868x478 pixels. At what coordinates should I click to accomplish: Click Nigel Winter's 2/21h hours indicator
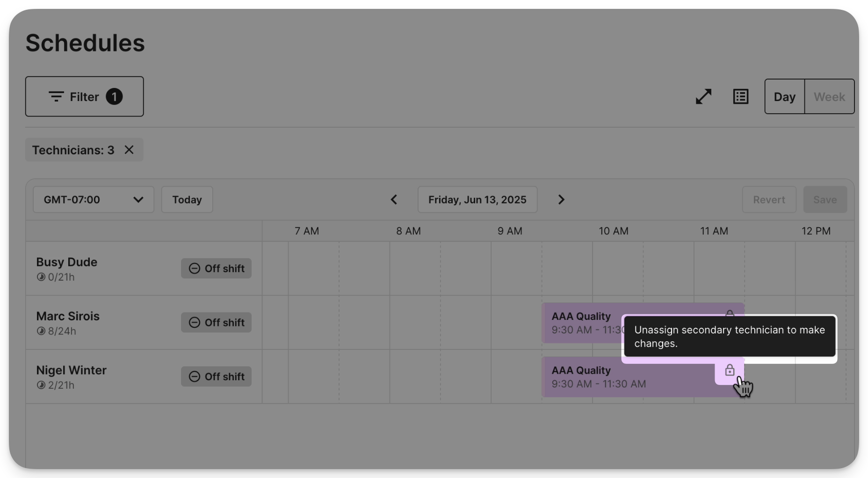[56, 385]
